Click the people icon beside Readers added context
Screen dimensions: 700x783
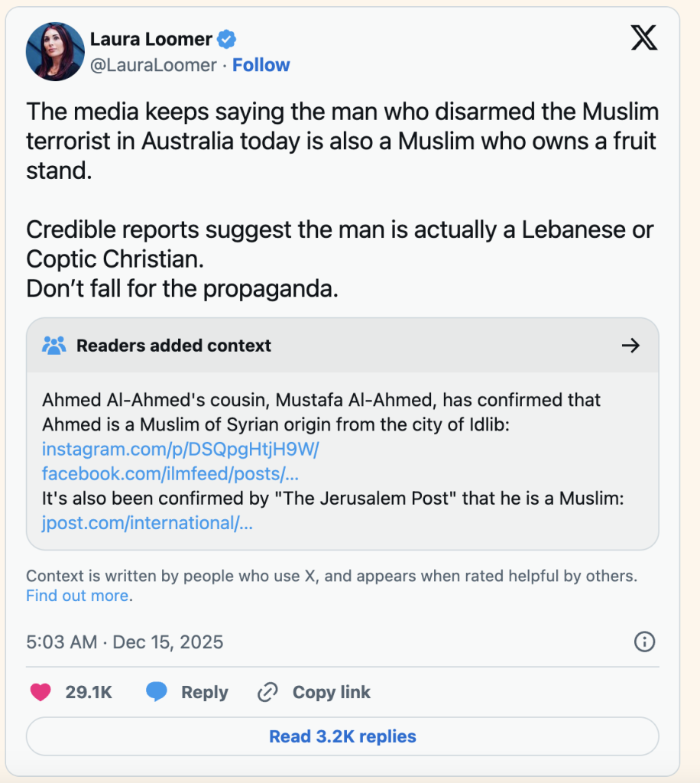point(53,346)
